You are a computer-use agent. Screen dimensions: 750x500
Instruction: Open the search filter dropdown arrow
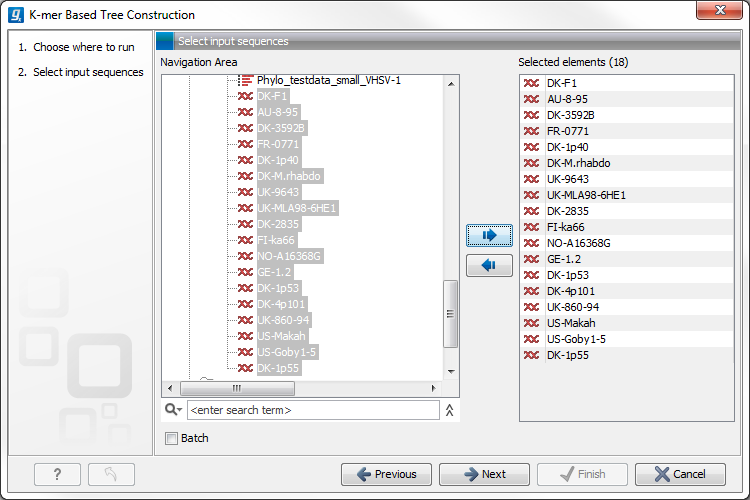pyautogui.click(x=180, y=411)
